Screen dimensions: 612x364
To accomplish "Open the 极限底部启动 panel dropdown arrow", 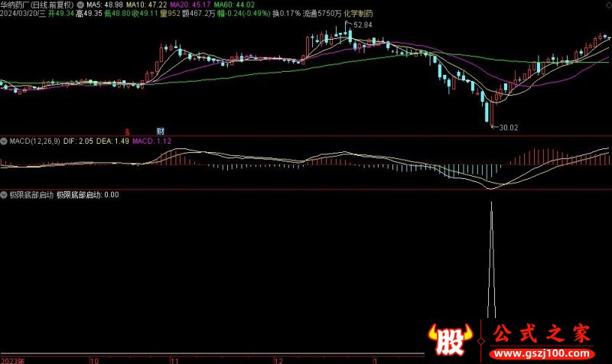I will (x=5, y=195).
